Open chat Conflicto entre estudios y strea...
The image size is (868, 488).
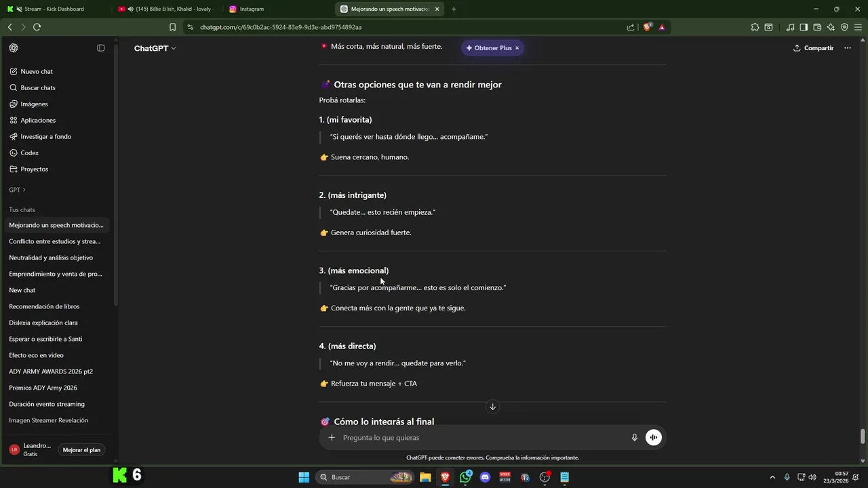coord(57,241)
